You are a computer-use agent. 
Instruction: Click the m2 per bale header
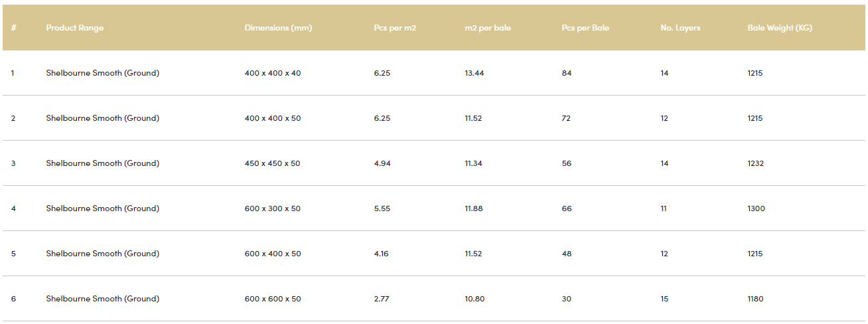[x=488, y=28]
